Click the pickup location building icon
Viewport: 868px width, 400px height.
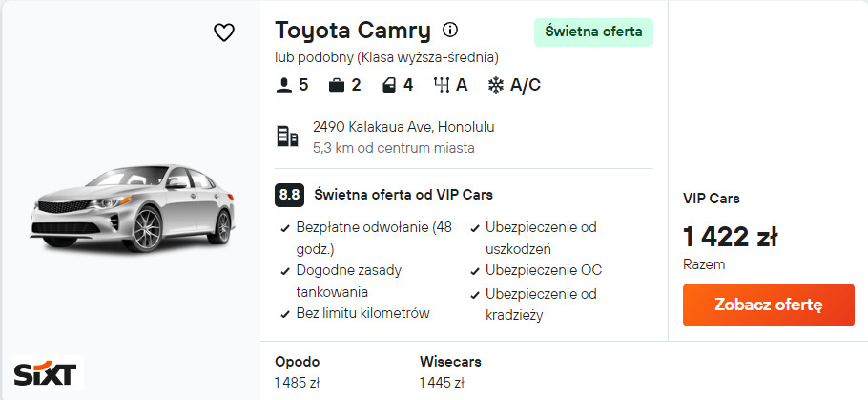(287, 137)
